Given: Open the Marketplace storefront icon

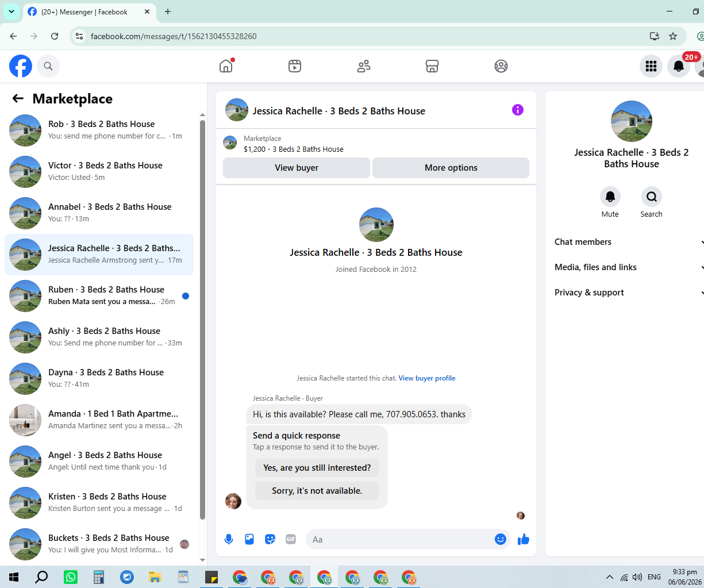Looking at the screenshot, I should tap(432, 66).
